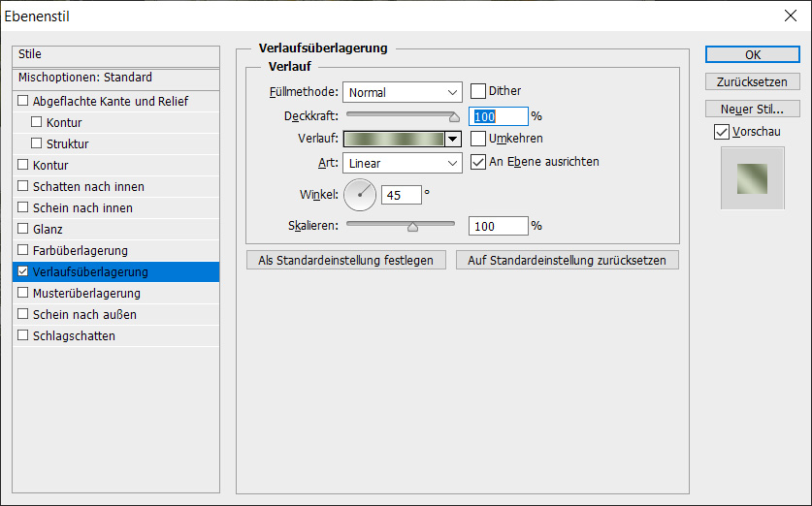Enable Abgeflachte Kante und Relief checkbox
812x506 pixels.
point(22,101)
